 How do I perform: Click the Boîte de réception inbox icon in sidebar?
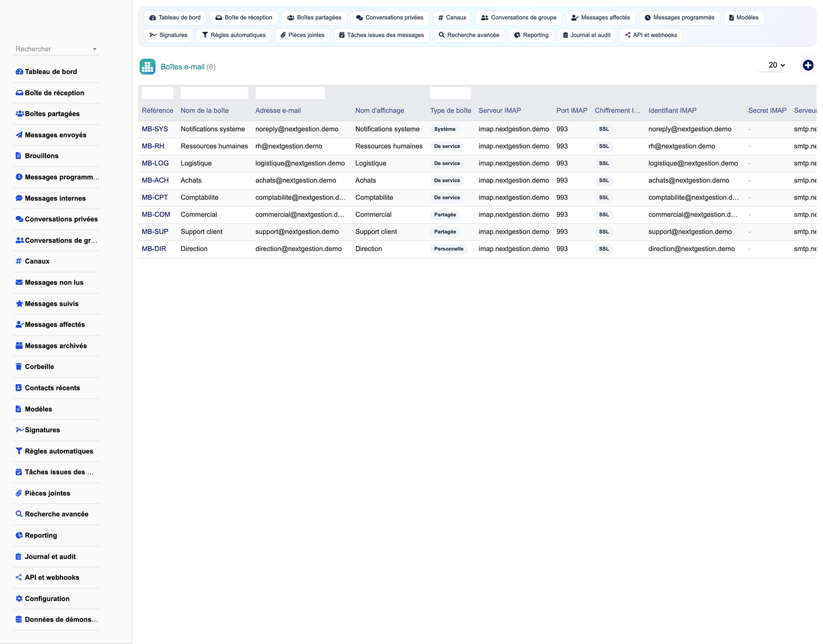pos(19,93)
